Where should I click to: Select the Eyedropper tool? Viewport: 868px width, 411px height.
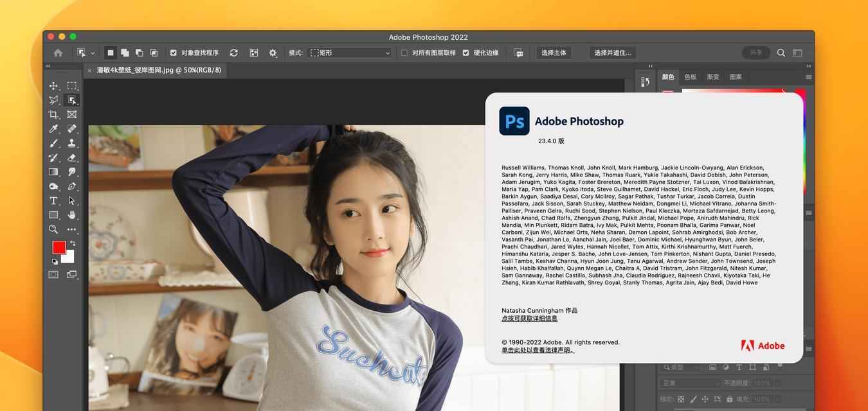pos(53,128)
